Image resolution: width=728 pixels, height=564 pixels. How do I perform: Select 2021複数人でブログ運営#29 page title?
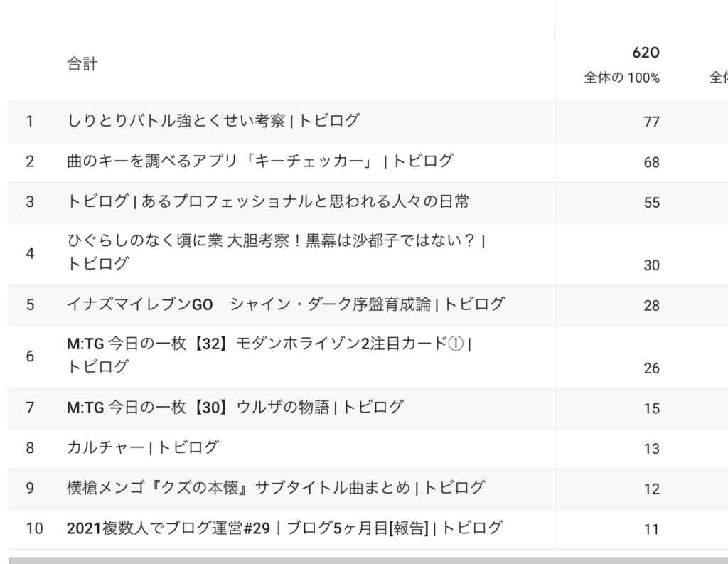(x=284, y=528)
